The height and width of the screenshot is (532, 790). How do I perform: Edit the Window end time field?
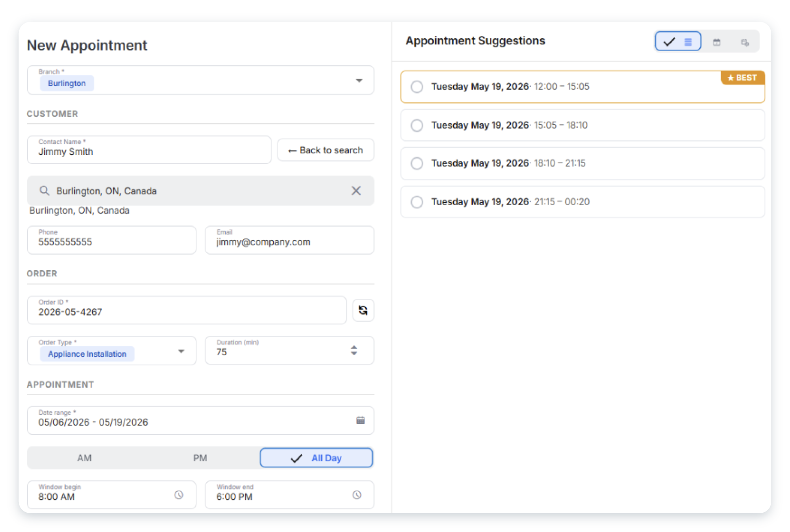click(289, 495)
